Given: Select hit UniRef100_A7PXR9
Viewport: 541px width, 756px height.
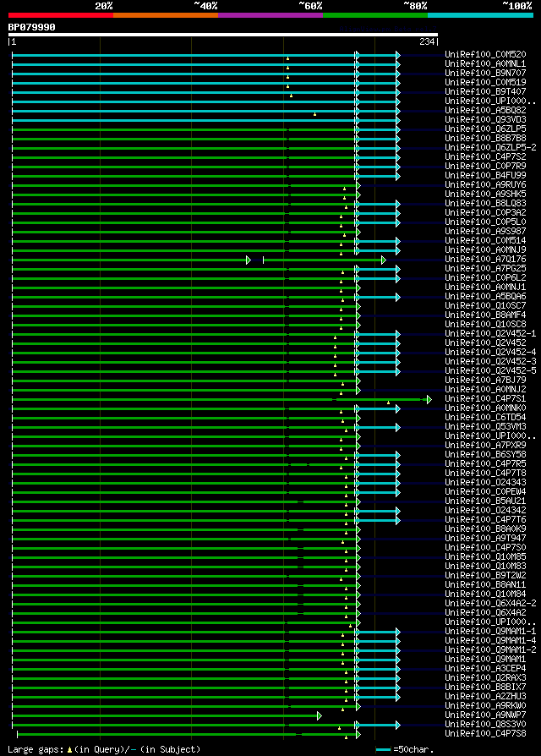Looking at the screenshot, I should 485,446.
